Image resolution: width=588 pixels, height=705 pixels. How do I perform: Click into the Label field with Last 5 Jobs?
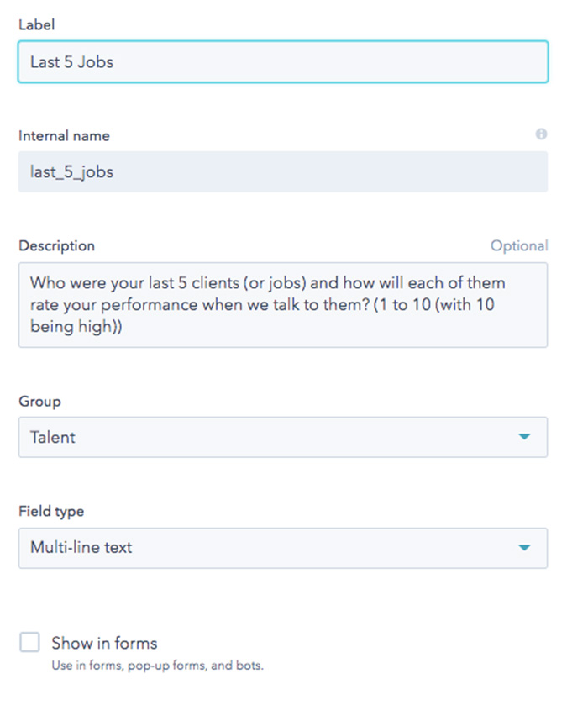(x=283, y=62)
